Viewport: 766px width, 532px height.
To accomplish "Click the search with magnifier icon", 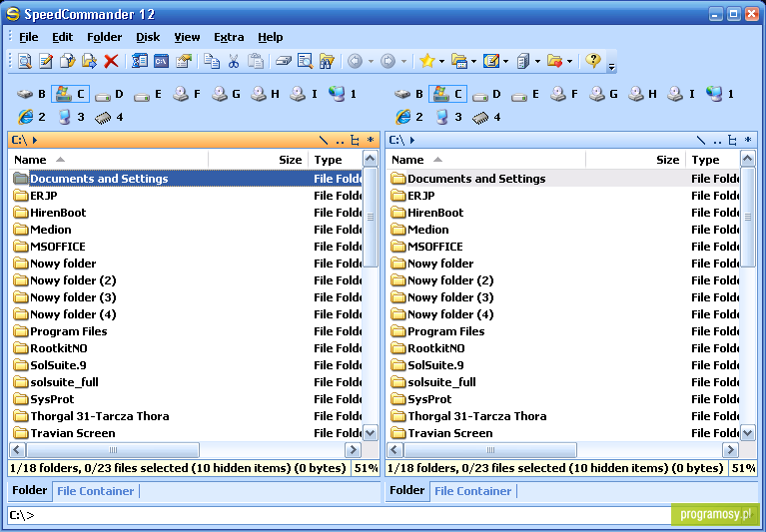I will 305,61.
